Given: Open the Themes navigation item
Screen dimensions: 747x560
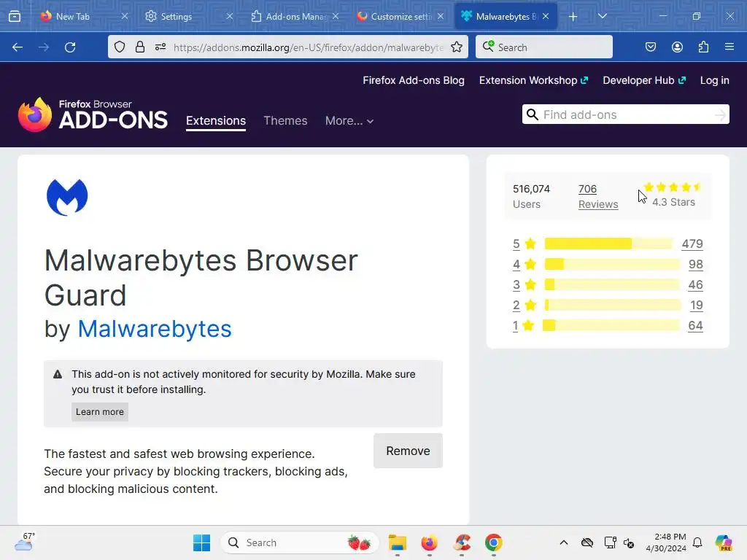Looking at the screenshot, I should click(285, 120).
